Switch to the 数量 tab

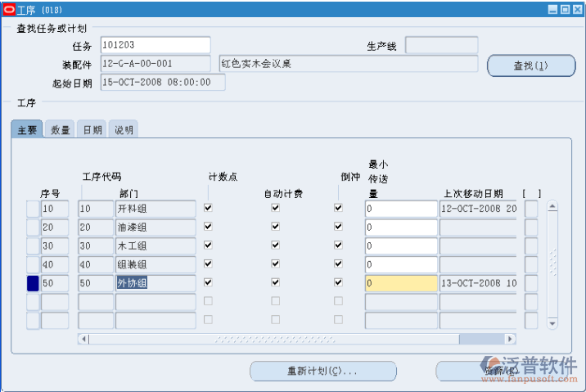click(x=60, y=129)
